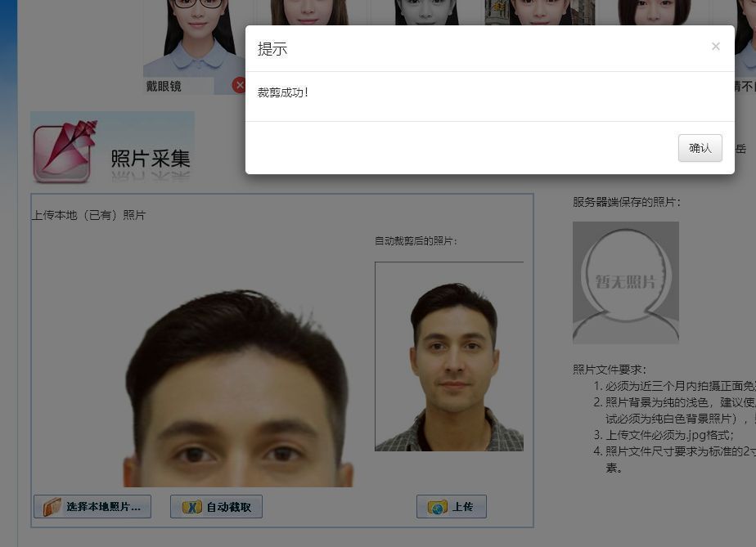Click the pink 照片采集 application logo
The image size is (756, 547).
click(x=112, y=147)
